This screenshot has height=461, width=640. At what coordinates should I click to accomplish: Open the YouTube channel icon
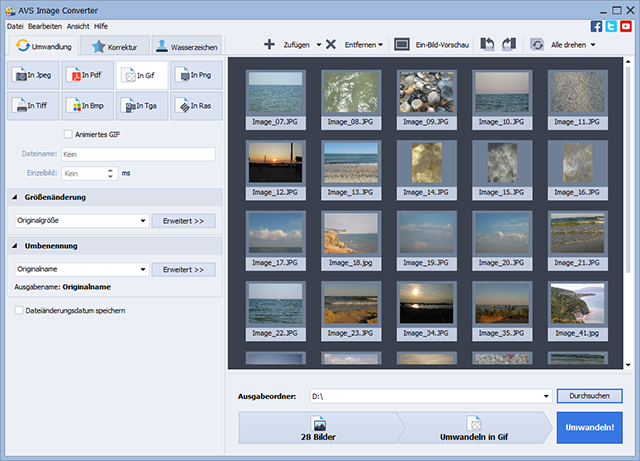625,26
